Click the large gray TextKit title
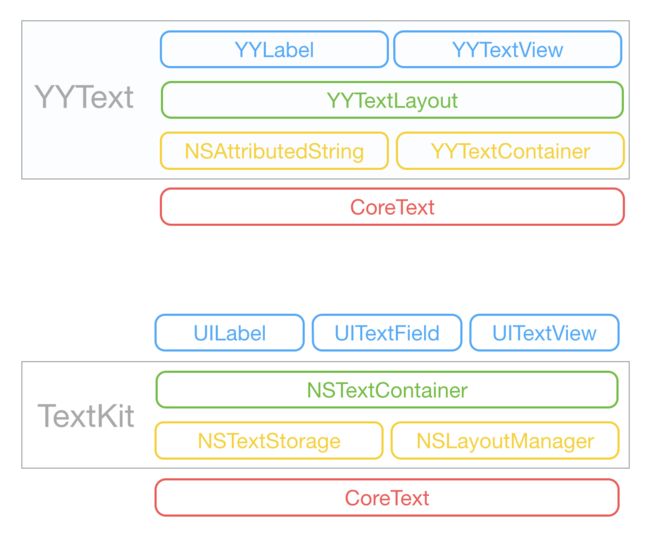 tap(86, 415)
